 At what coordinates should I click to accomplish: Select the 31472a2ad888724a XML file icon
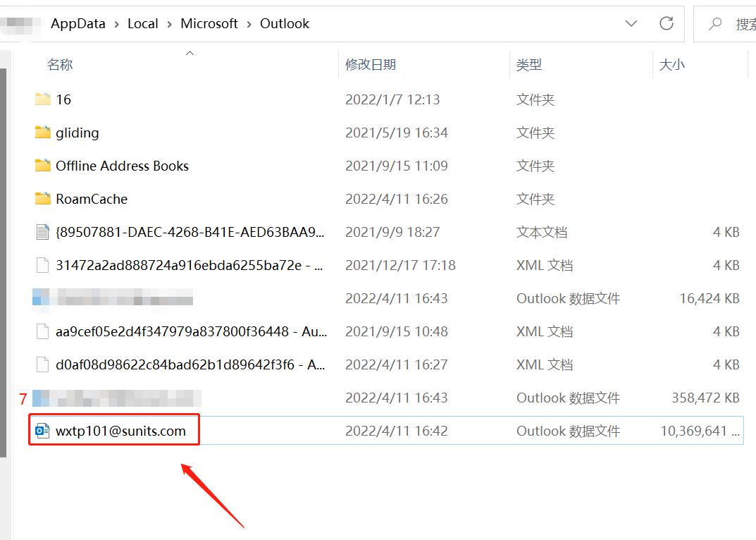tap(43, 265)
